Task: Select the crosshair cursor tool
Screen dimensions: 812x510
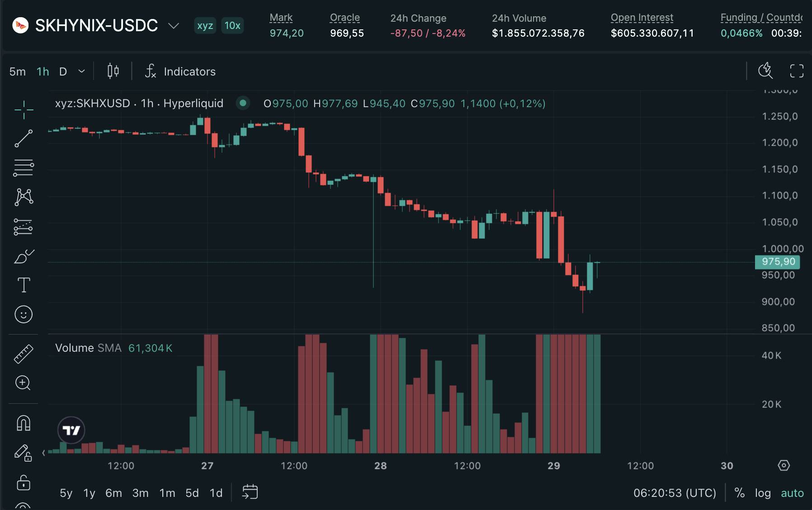Action: click(x=24, y=109)
